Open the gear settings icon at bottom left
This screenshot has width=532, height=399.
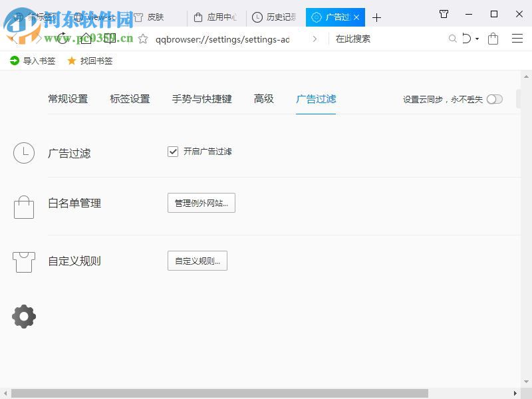[x=24, y=317]
